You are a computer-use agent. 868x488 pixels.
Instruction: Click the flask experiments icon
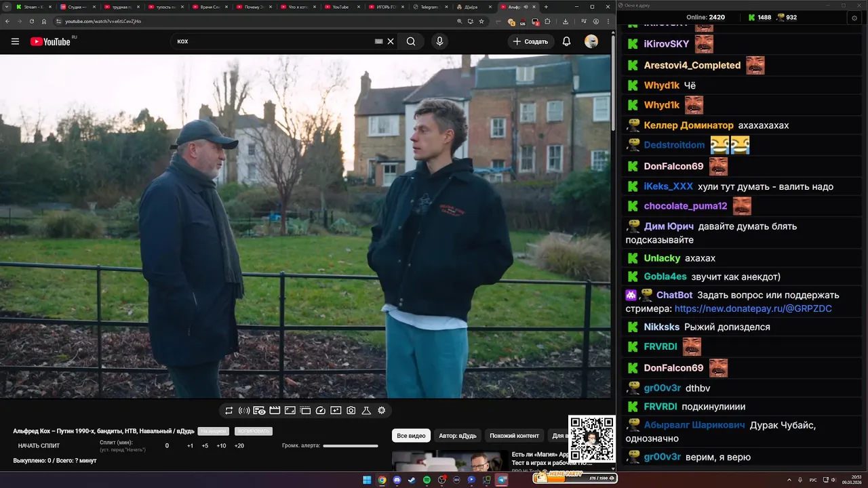(x=366, y=411)
